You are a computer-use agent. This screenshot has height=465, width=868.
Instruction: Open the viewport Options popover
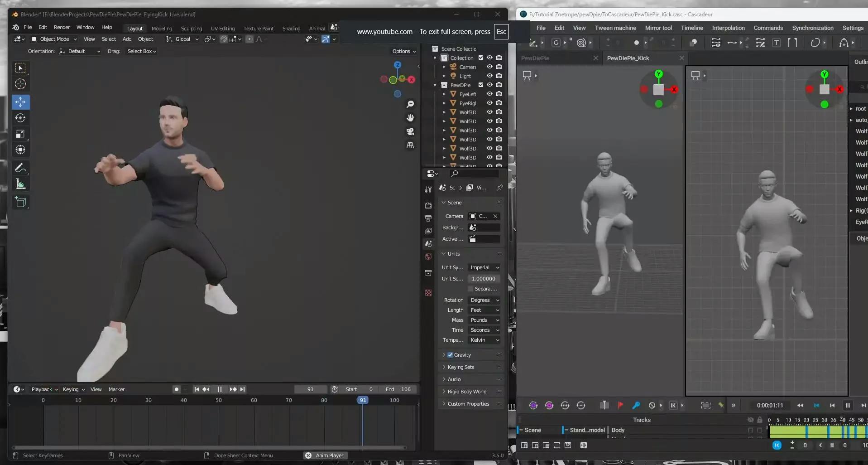404,51
